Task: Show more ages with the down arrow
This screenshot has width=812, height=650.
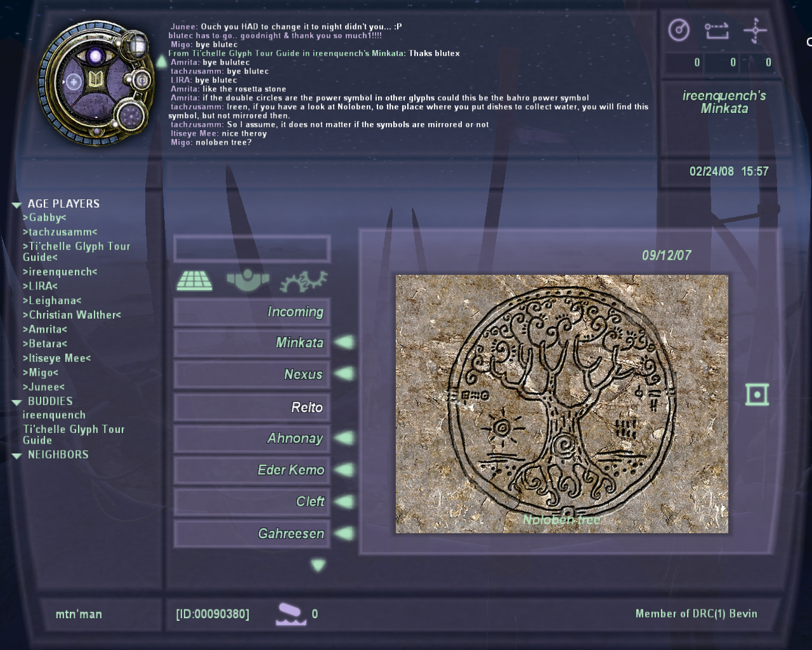Action: [318, 564]
